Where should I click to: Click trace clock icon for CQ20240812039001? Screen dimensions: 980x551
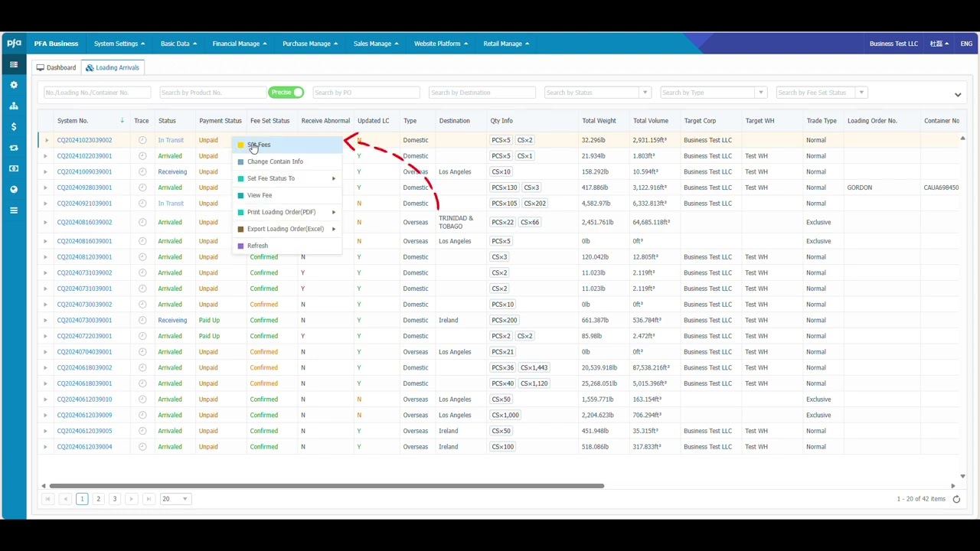coord(142,257)
